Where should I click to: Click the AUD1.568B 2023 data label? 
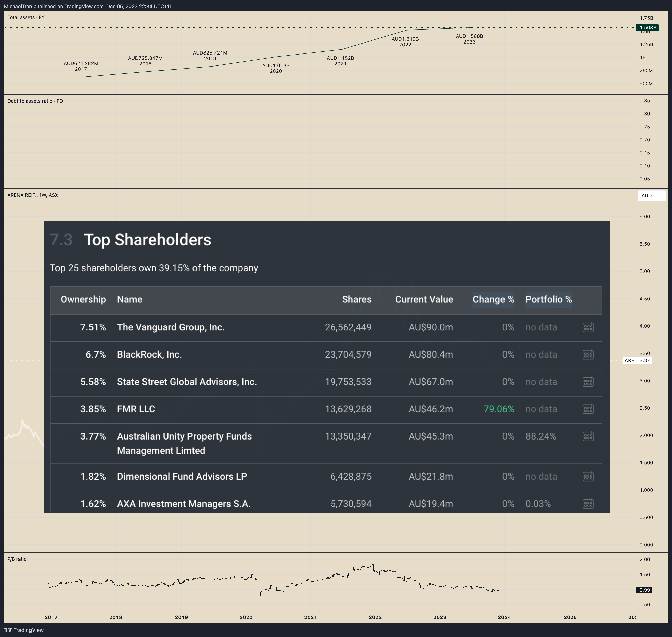(469, 39)
